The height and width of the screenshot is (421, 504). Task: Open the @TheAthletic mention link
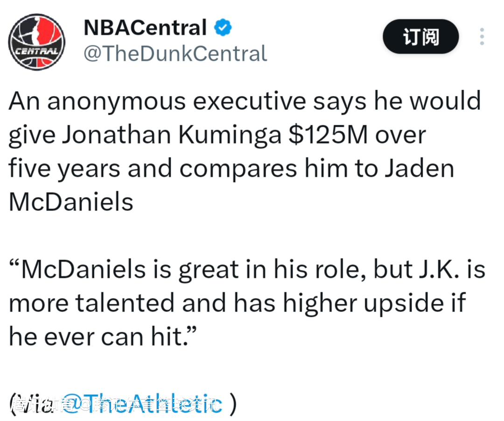(x=142, y=404)
